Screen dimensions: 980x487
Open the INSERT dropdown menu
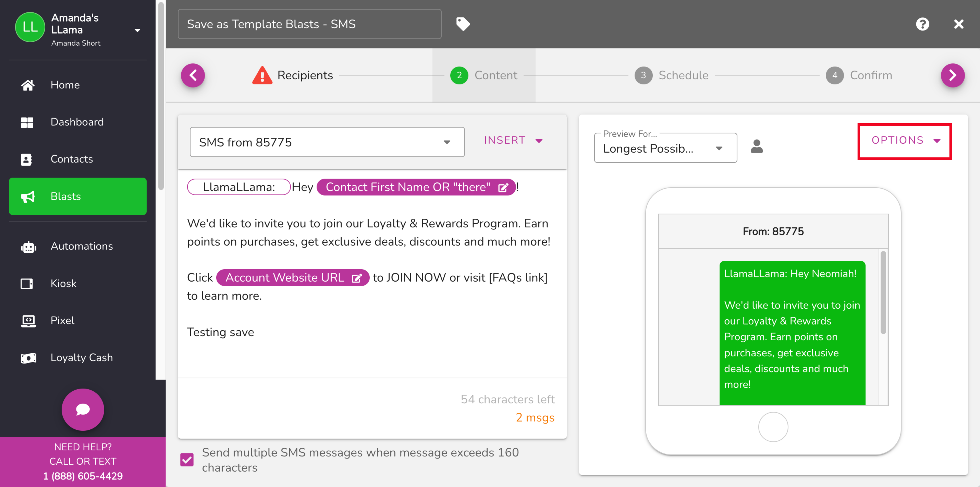click(x=514, y=140)
